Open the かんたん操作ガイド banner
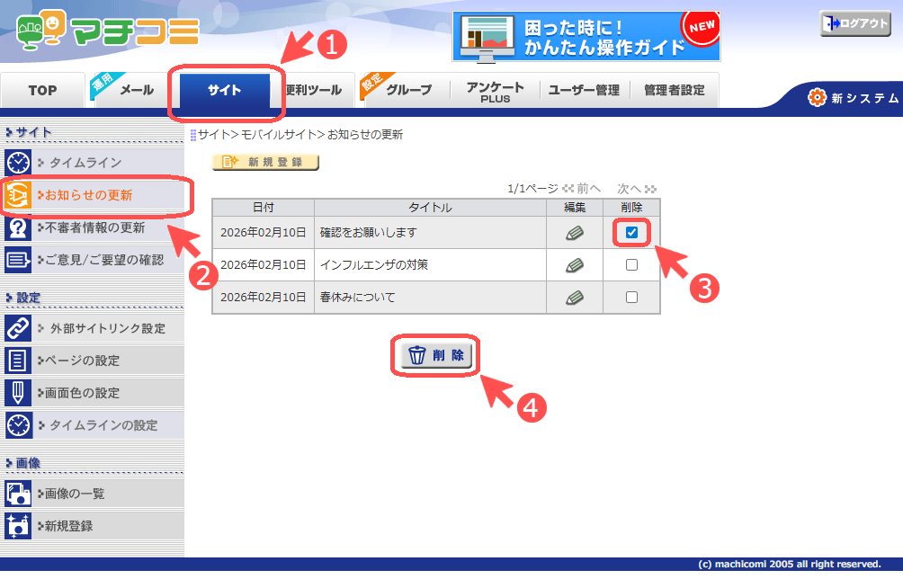The image size is (903, 588). pos(586,36)
